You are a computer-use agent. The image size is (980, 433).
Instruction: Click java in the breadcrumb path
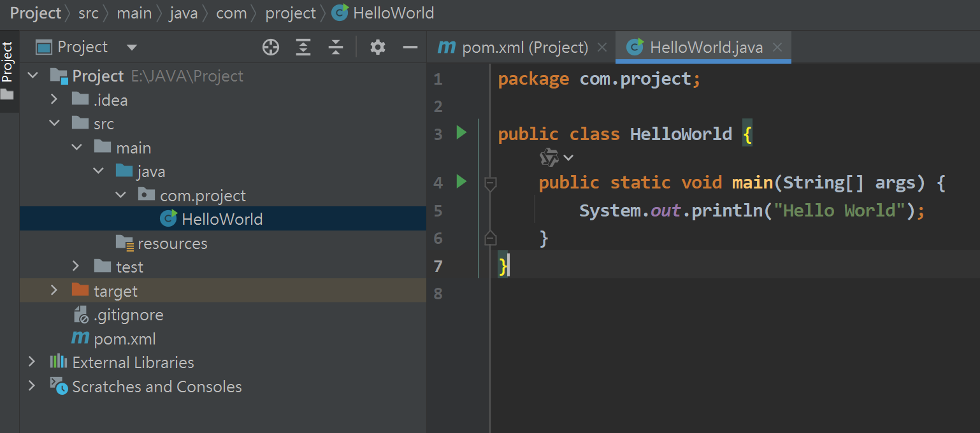tap(184, 13)
